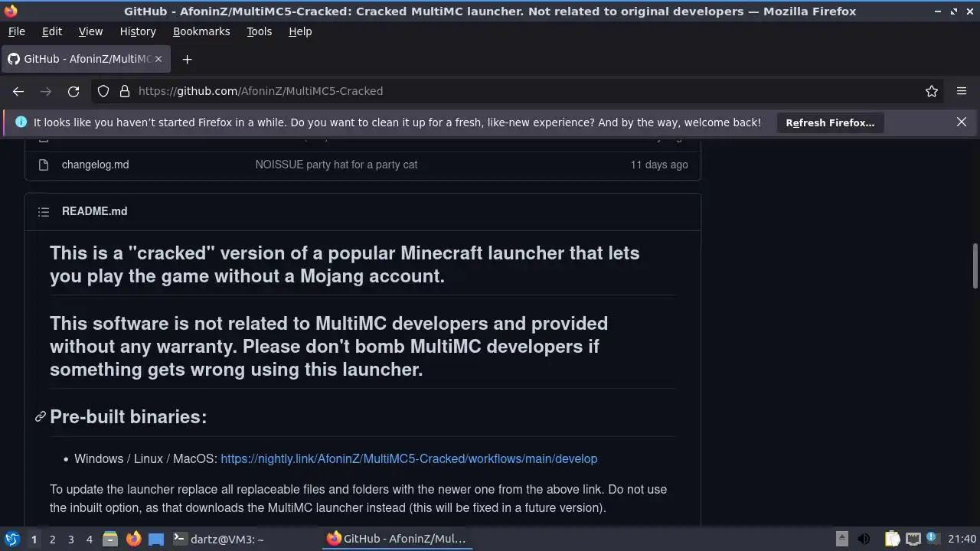The height and width of the screenshot is (551, 980).
Task: Open the View menu
Action: 90,31
